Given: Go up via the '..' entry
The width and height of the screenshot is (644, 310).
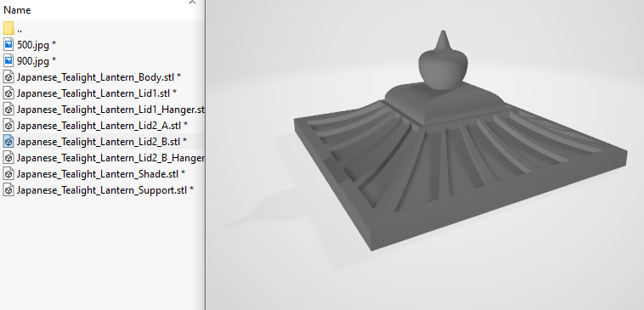Looking at the screenshot, I should (20, 31).
